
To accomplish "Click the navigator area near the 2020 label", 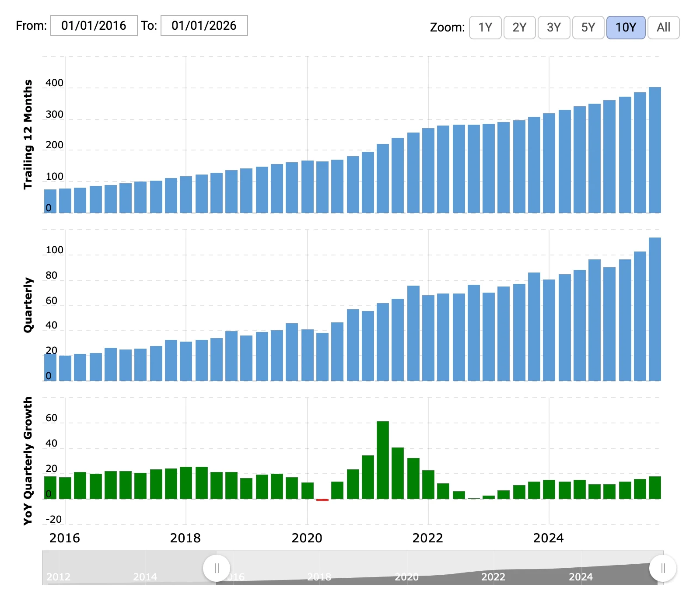I will (x=407, y=577).
